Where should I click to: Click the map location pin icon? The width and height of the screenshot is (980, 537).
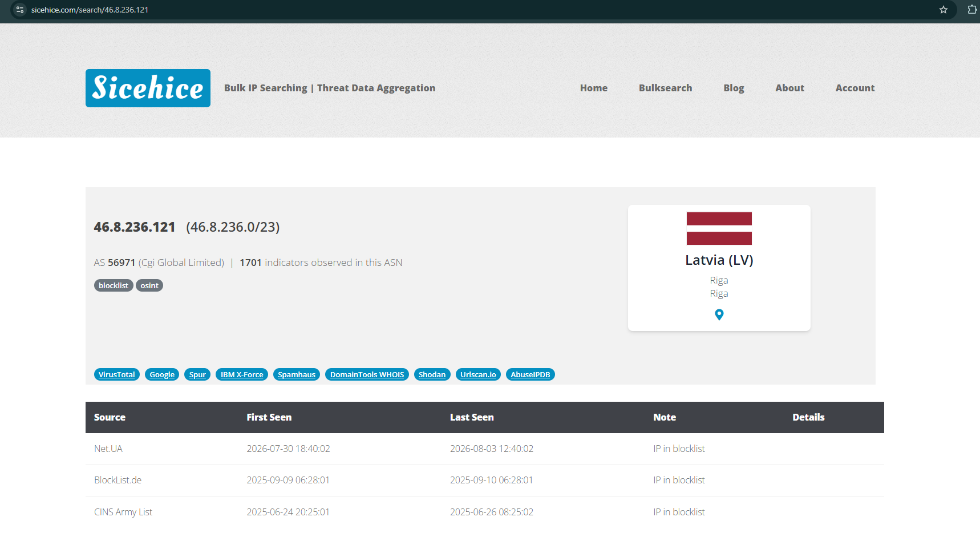[x=719, y=314]
